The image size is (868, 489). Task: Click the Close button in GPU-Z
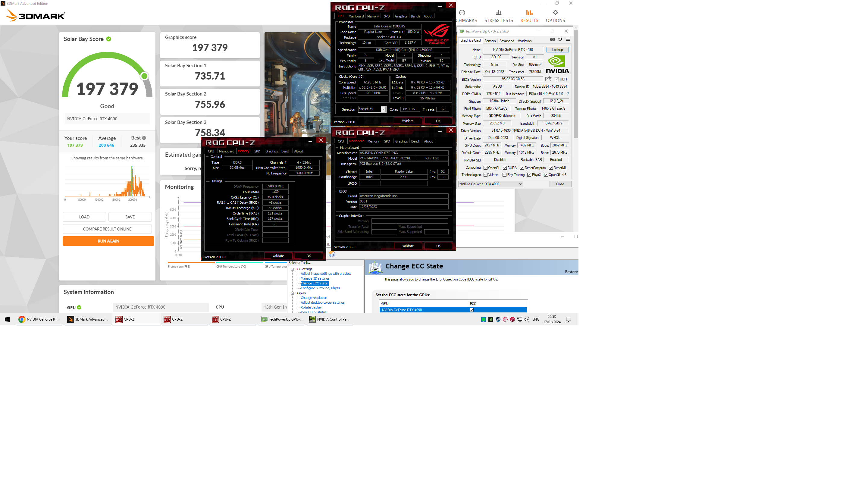click(560, 184)
